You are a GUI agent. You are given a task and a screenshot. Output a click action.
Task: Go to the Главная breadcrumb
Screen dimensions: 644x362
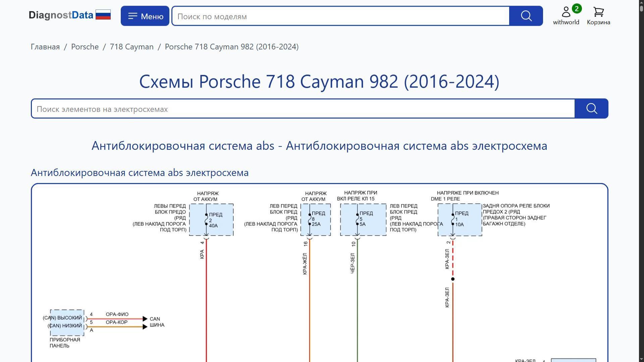45,47
